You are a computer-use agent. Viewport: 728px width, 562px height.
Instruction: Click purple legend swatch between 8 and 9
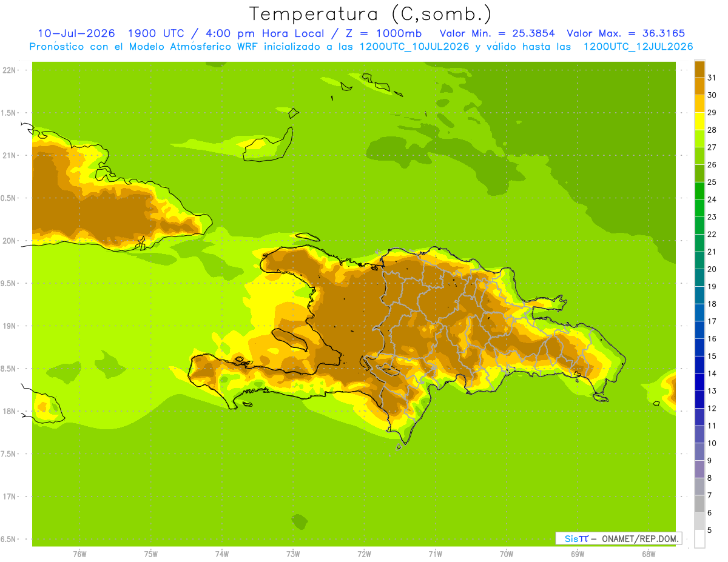tap(699, 469)
